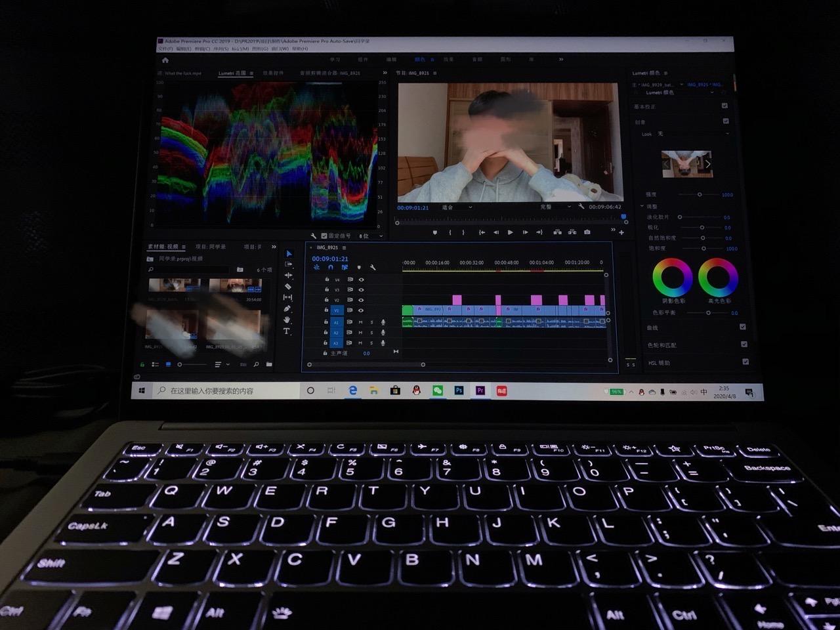Screen dimensions: 840x630
Task: Toggle Color Wheels and Match checkbox
Action: click(x=744, y=344)
